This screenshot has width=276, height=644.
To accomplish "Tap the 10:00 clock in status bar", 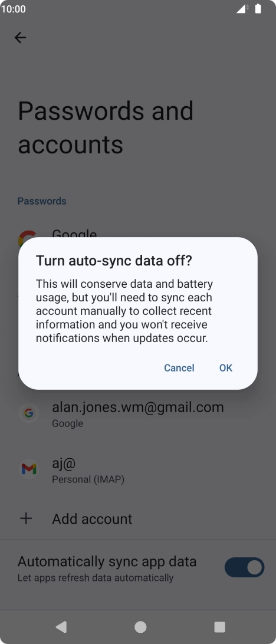I will click(13, 9).
